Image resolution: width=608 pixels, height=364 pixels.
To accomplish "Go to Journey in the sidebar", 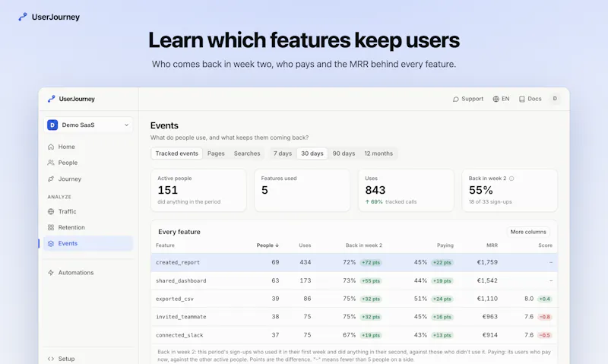I will [88, 179].
